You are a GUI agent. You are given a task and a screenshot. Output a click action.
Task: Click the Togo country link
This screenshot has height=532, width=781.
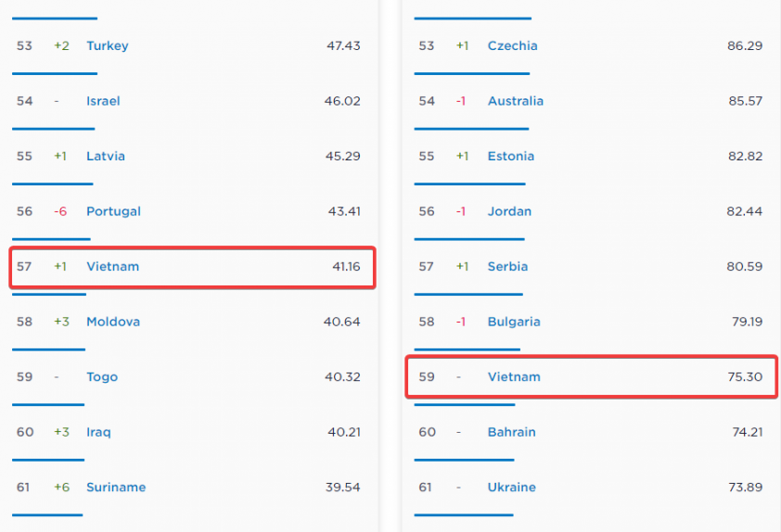pyautogui.click(x=102, y=377)
